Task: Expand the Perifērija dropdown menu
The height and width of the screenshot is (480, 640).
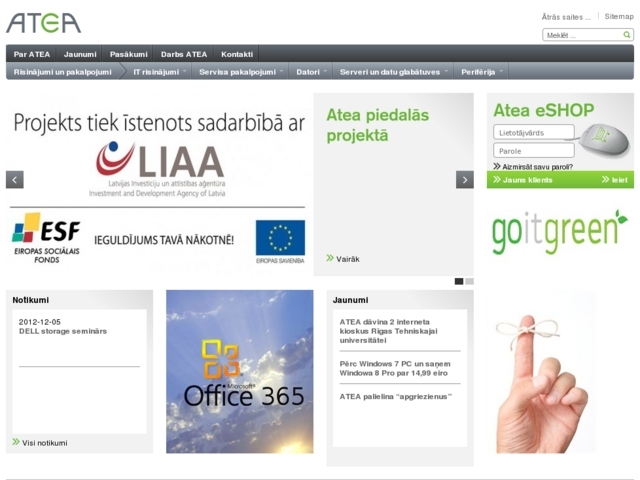Action: pos(481,72)
